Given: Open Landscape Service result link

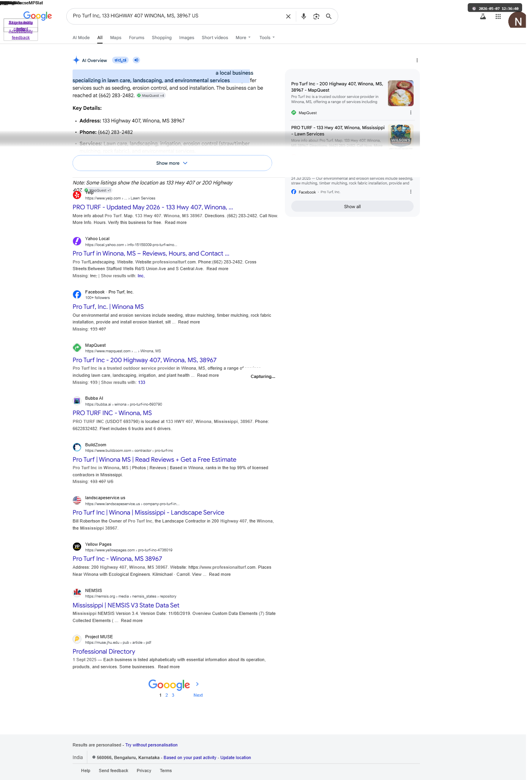Looking at the screenshot, I should coord(148,513).
